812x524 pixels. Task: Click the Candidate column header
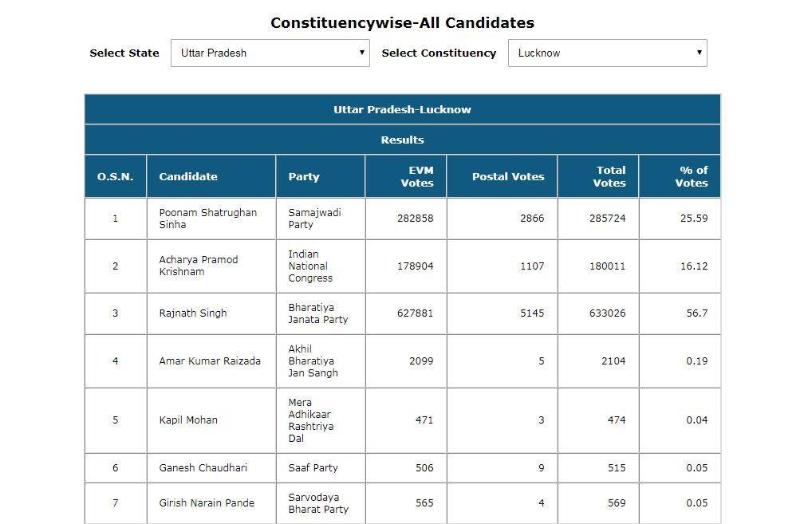point(188,176)
